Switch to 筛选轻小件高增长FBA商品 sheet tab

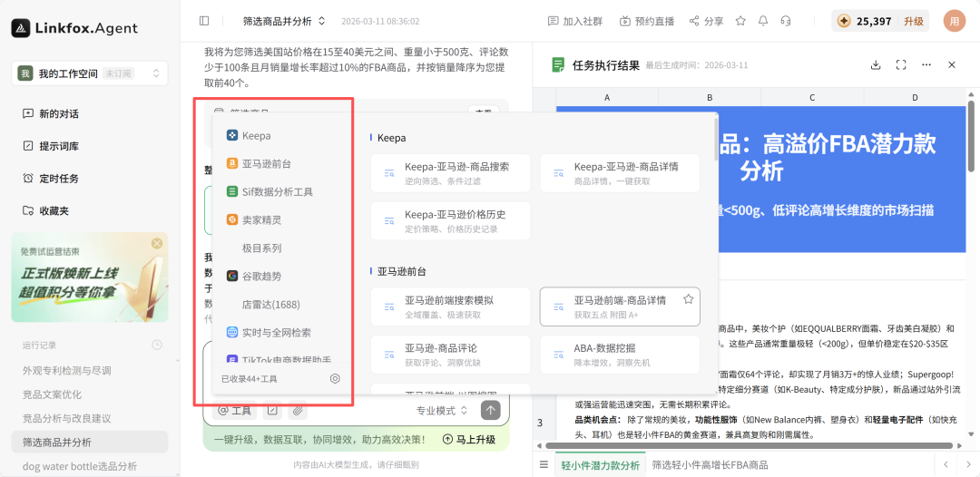tap(710, 465)
